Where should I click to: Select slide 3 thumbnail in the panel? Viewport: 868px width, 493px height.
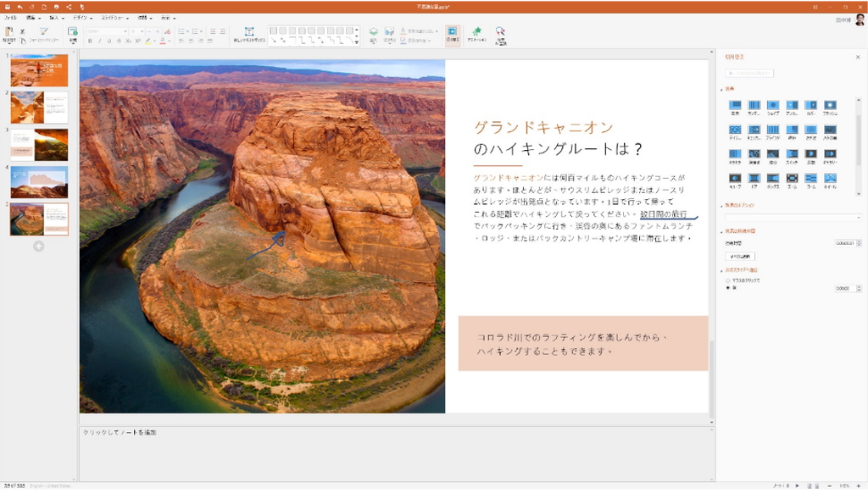(x=38, y=144)
